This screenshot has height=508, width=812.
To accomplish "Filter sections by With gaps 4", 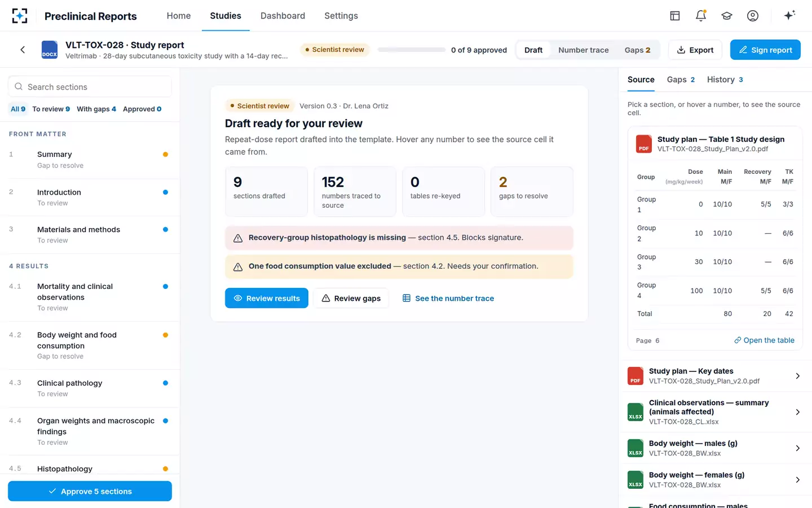I will pyautogui.click(x=96, y=109).
